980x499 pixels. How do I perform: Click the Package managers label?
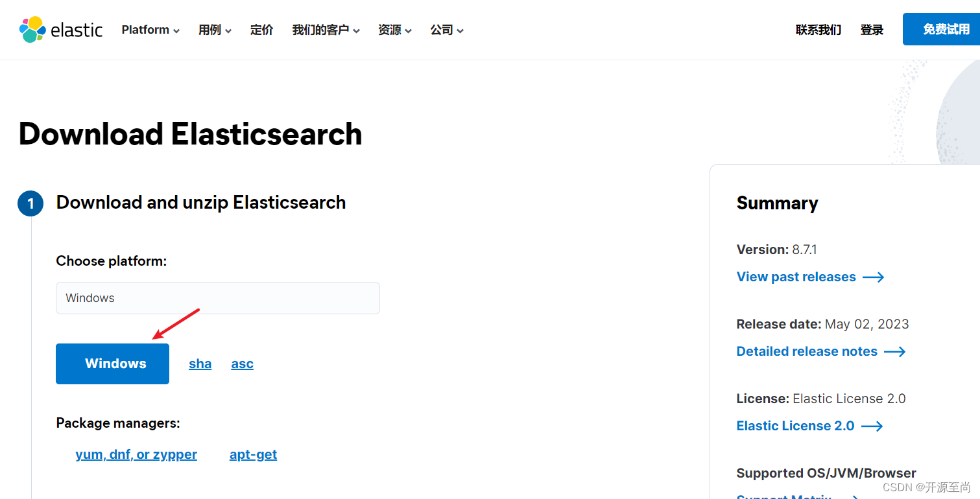118,423
